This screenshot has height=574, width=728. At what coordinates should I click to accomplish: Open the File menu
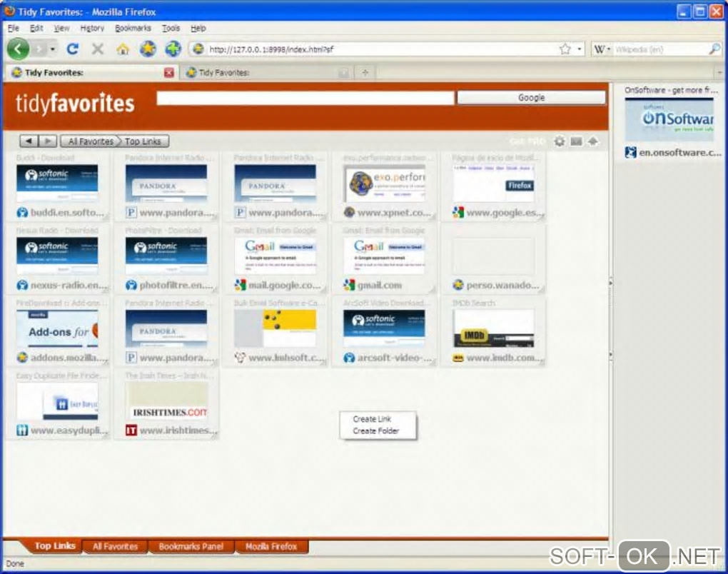click(x=14, y=28)
